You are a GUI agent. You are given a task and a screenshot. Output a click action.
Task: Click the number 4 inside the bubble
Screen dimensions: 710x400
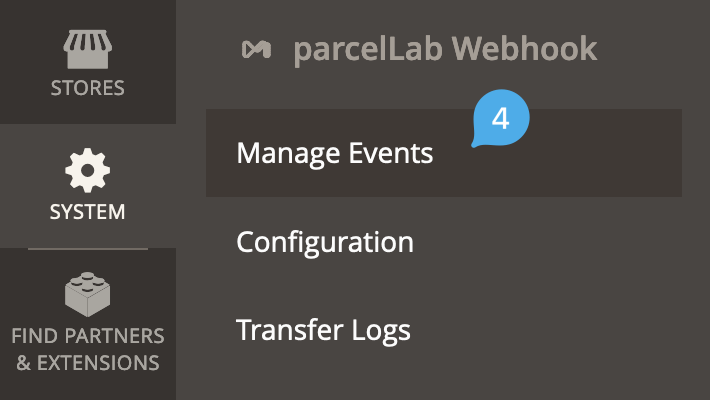500,118
